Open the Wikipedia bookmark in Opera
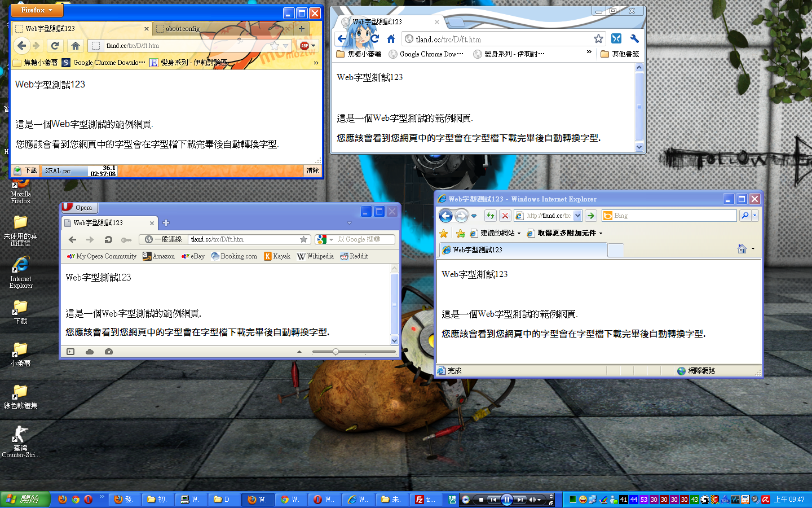This screenshot has height=508, width=812. coord(315,256)
